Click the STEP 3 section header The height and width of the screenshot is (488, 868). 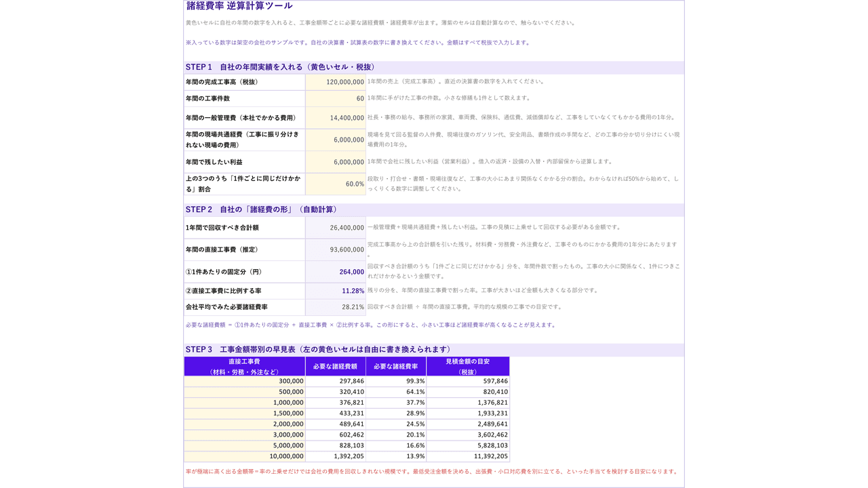(x=434, y=350)
